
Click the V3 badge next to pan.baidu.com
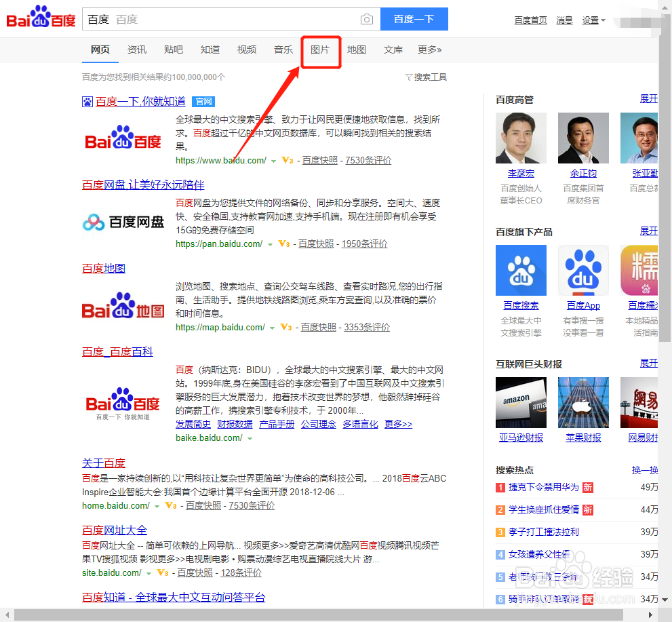(283, 244)
